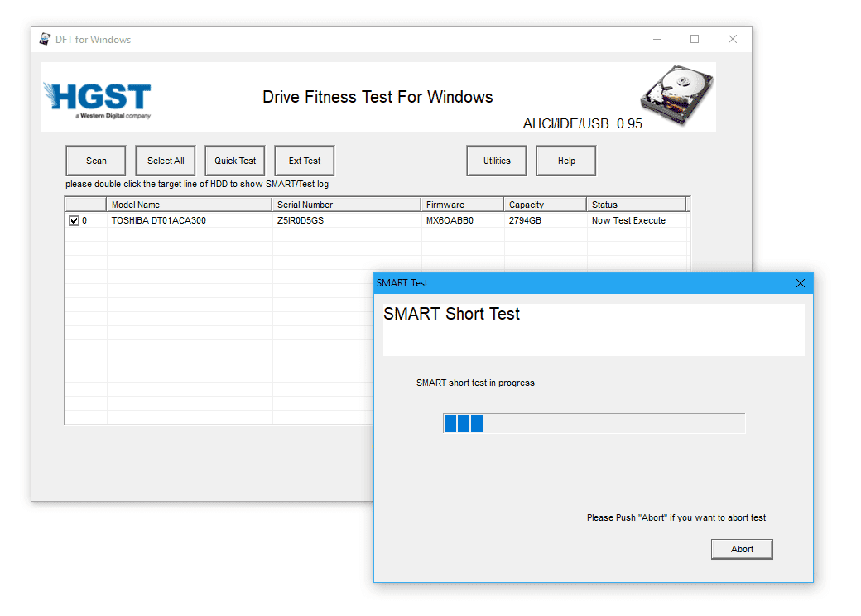Close the DFT for Windows window
Viewport: 861px width, 616px height.
[x=733, y=39]
